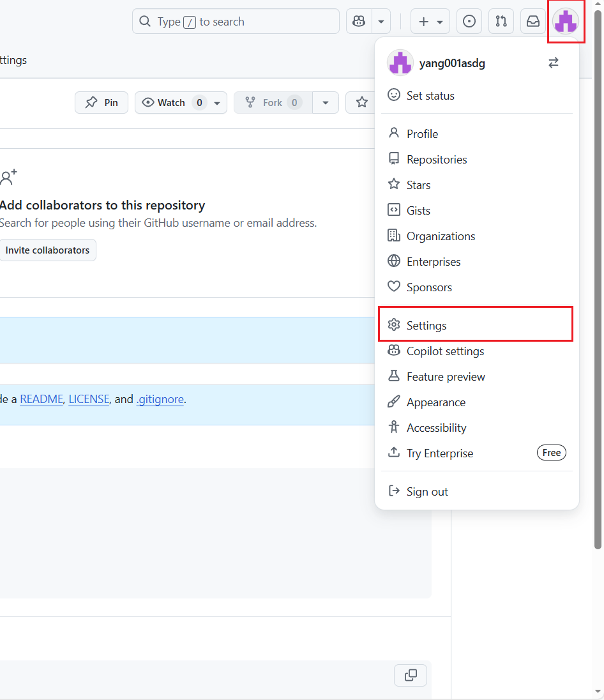Select Sign out from menu
The image size is (604, 700).
coord(476,492)
